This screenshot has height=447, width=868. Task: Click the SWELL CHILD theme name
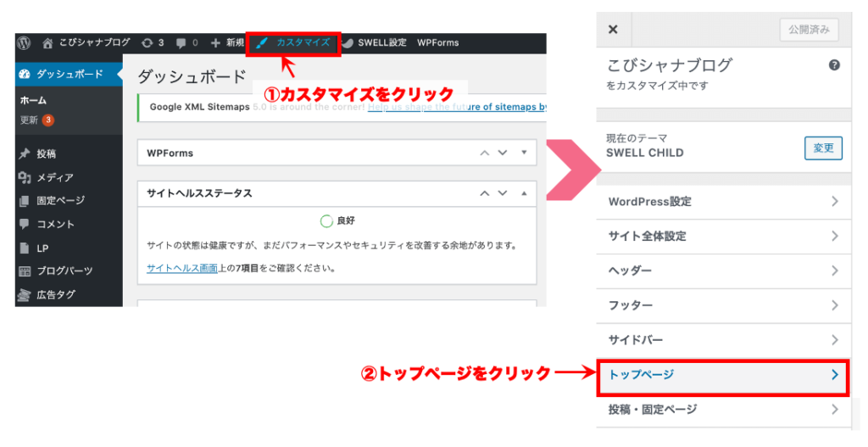pyautogui.click(x=645, y=153)
